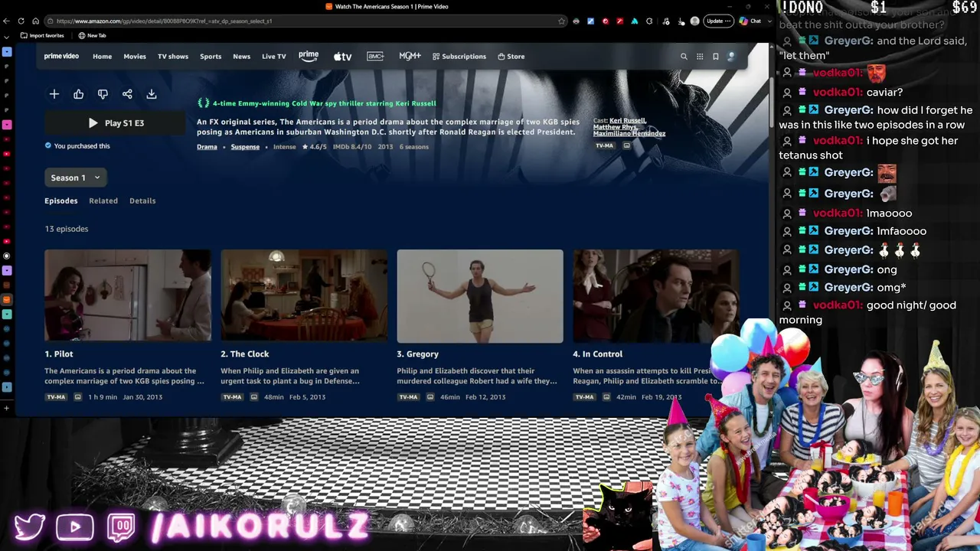Viewport: 980px width, 551px height.
Task: Click the Import favorites bookmark
Action: point(42,36)
